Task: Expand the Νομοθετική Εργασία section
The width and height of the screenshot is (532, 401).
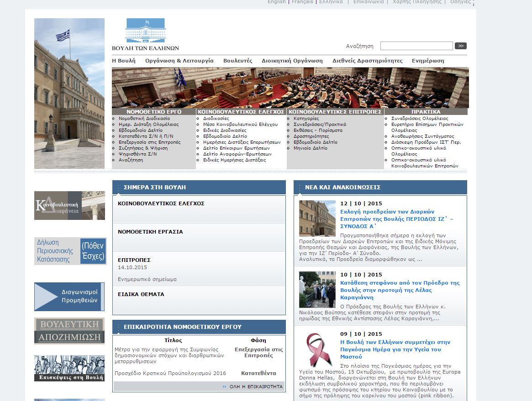Action: (x=150, y=232)
